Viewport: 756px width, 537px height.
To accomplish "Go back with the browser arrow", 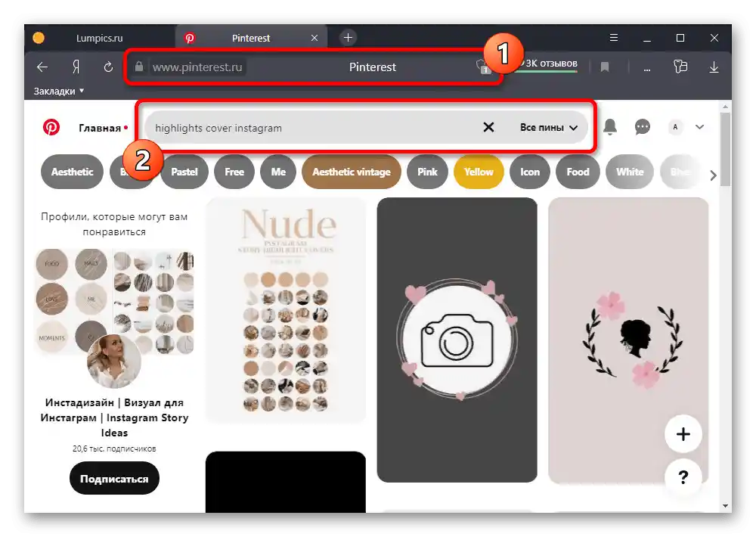I will coord(42,67).
